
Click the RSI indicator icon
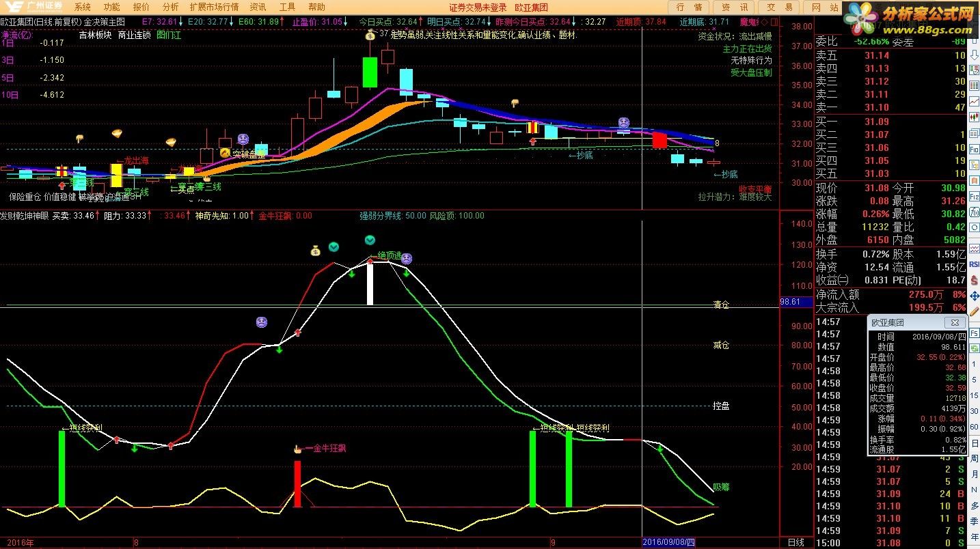pos(975,264)
